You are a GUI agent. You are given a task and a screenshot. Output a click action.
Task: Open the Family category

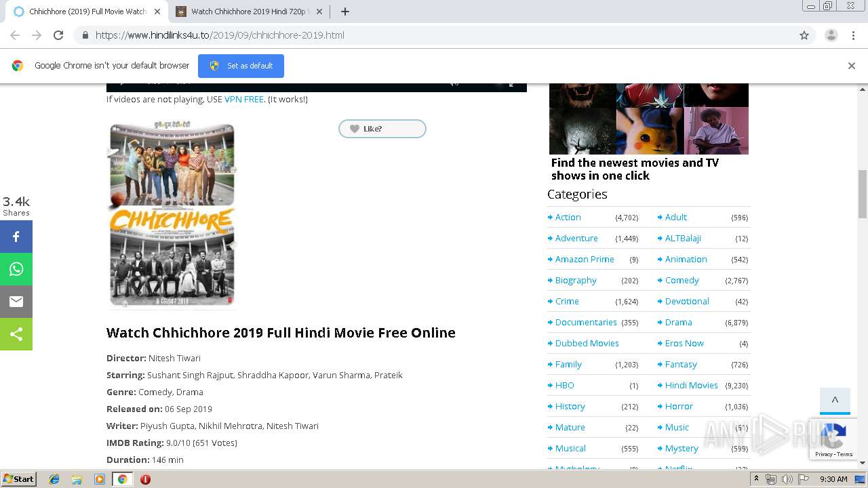[568, 364]
